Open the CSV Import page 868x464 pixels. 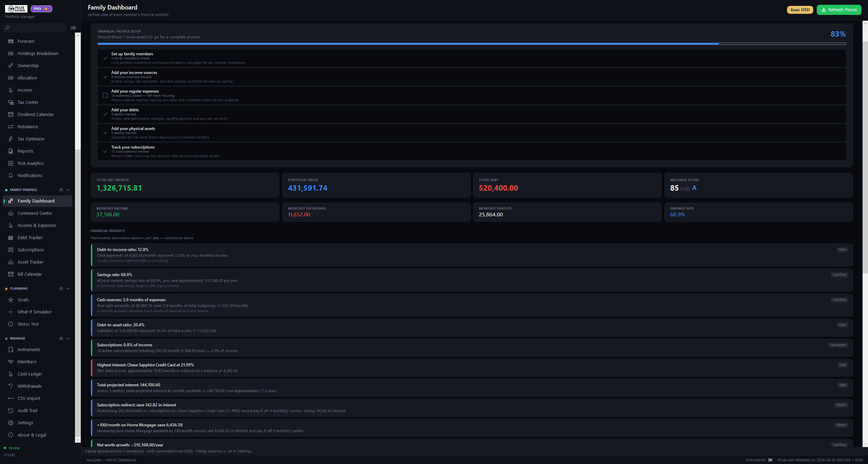[x=29, y=398]
